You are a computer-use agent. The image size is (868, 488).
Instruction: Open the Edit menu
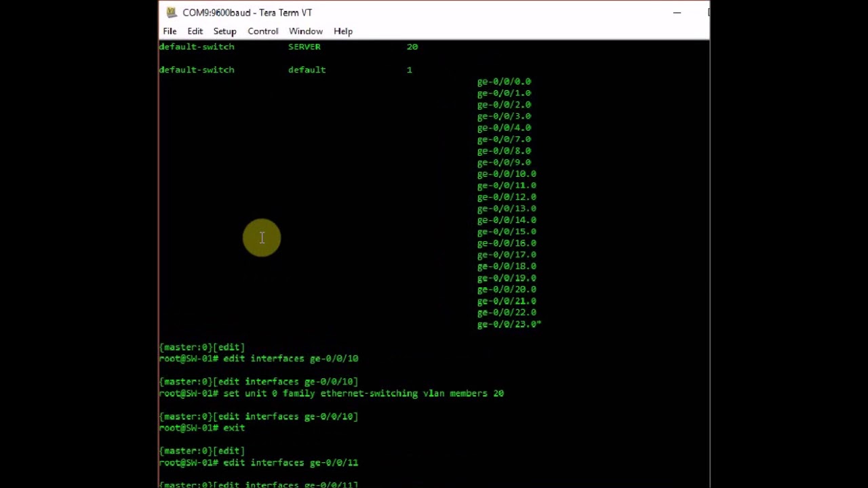pyautogui.click(x=195, y=31)
